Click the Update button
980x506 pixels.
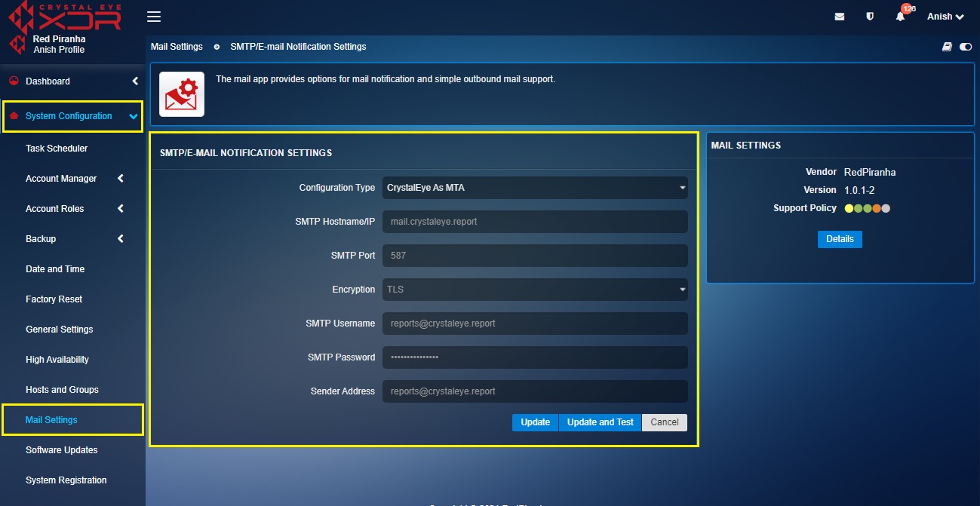tap(535, 422)
